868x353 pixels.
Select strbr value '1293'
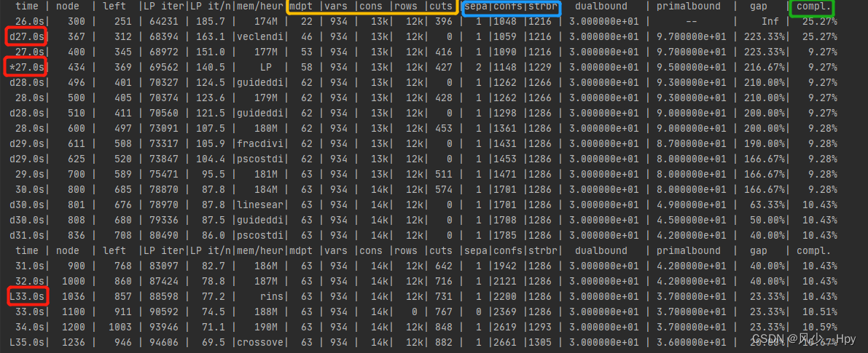(x=540, y=327)
